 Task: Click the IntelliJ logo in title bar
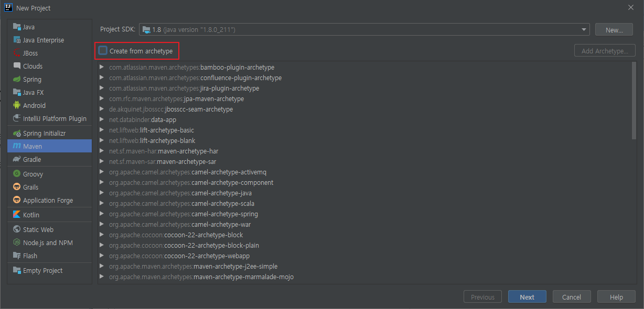coord(8,7)
